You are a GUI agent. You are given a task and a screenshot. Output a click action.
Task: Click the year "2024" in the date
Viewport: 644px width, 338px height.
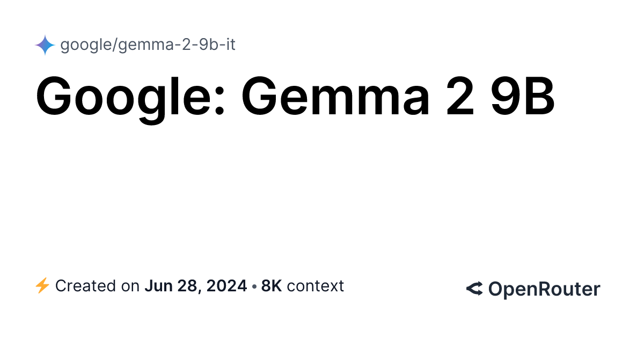point(229,286)
